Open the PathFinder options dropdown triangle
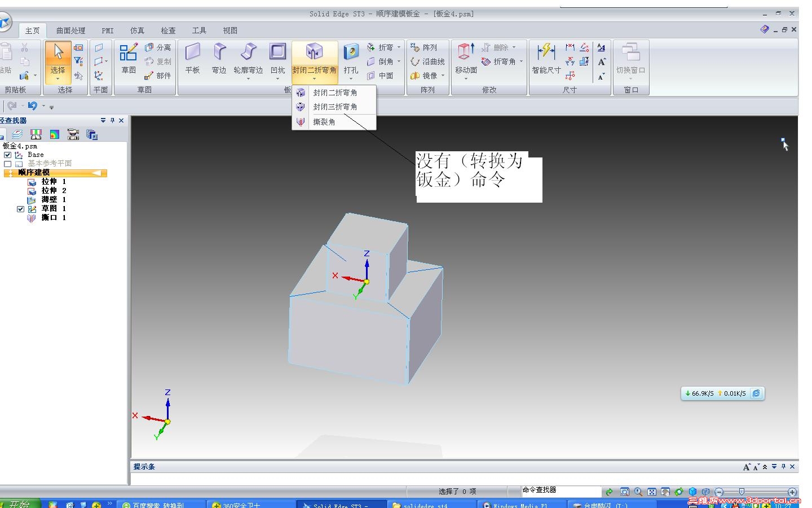Image resolution: width=812 pixels, height=508 pixels. (103, 120)
